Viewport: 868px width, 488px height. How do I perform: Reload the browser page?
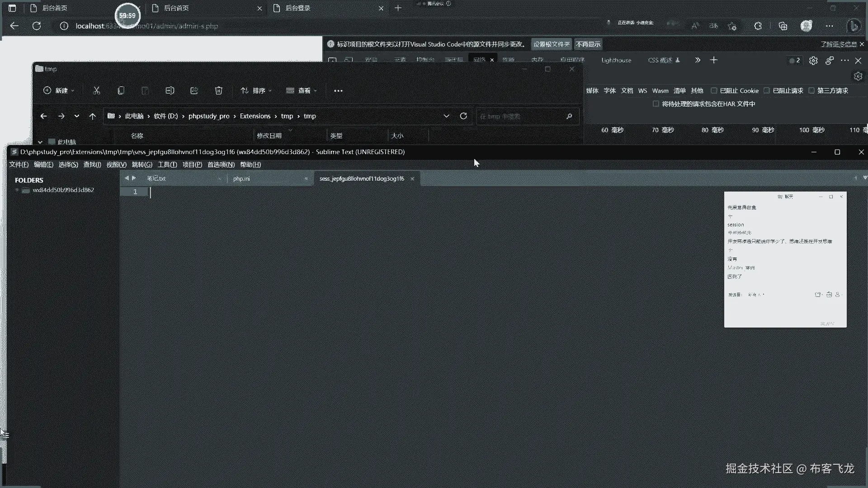point(37,26)
